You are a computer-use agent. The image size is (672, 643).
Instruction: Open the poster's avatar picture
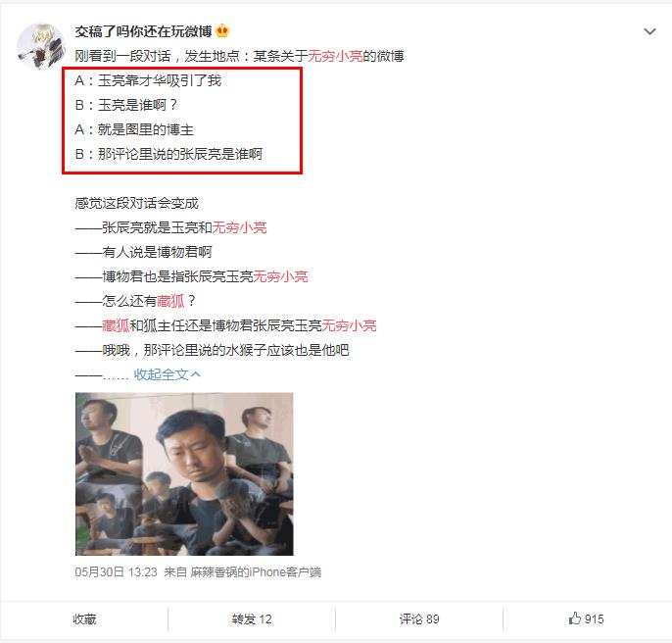(41, 46)
